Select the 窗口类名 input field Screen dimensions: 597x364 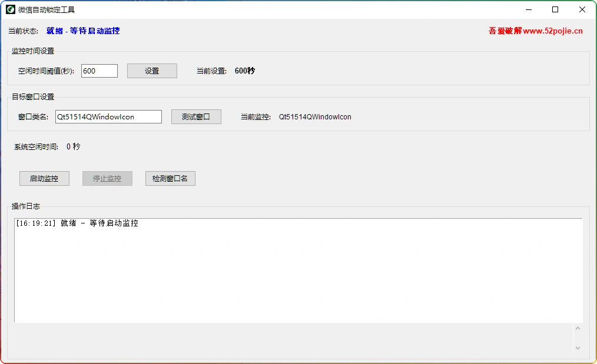pos(108,116)
